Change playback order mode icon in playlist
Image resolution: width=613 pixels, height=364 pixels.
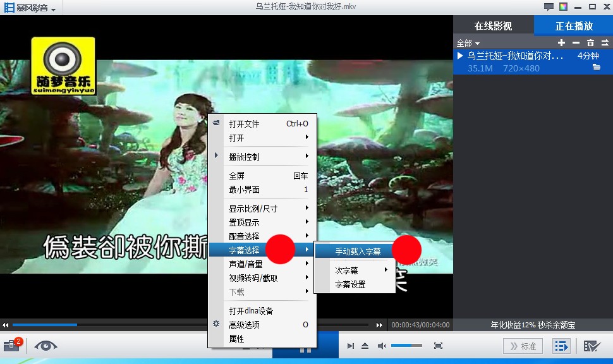pyautogui.click(x=605, y=42)
